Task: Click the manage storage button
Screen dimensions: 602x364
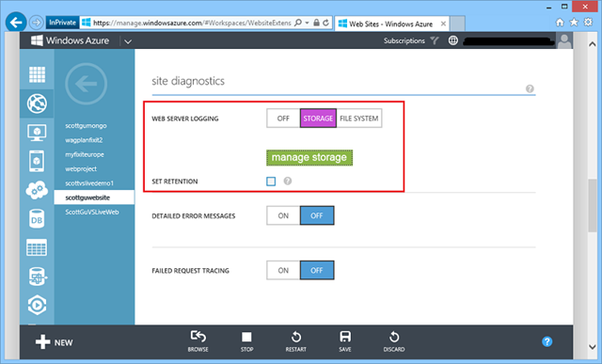Action: (x=309, y=157)
